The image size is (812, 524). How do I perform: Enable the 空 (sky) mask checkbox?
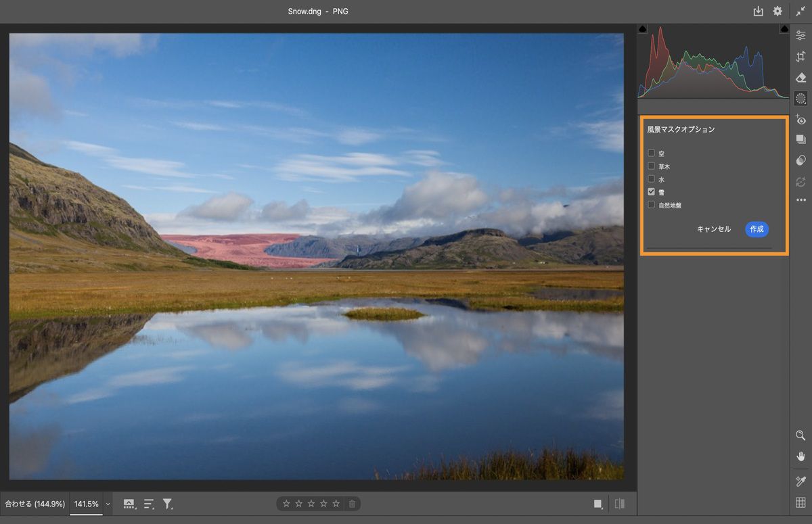click(652, 153)
